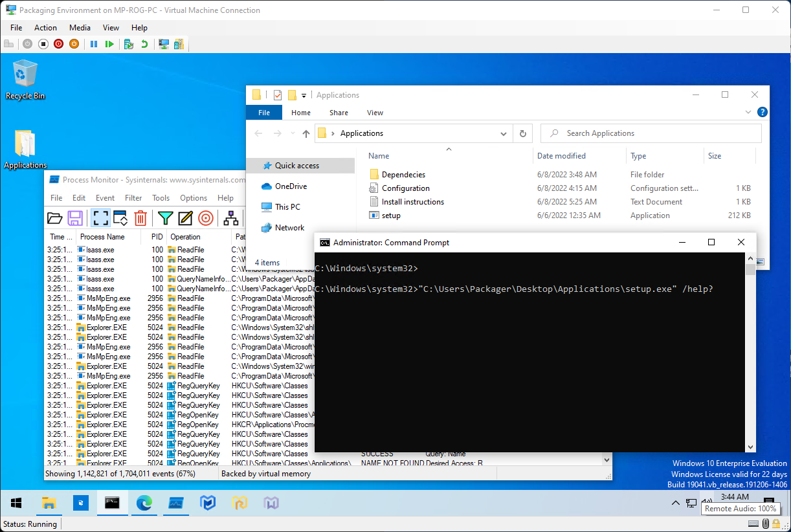Click the red Shut Down VM icon
Screen dimensions: 791x532
pyautogui.click(x=59, y=44)
